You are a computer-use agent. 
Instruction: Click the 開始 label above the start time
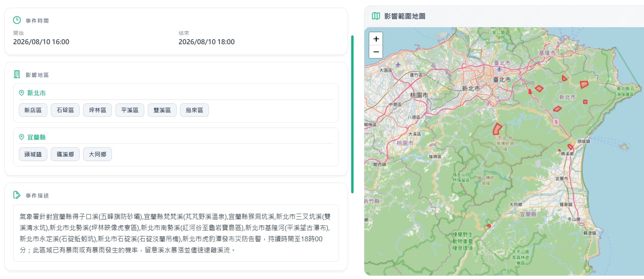(18, 33)
